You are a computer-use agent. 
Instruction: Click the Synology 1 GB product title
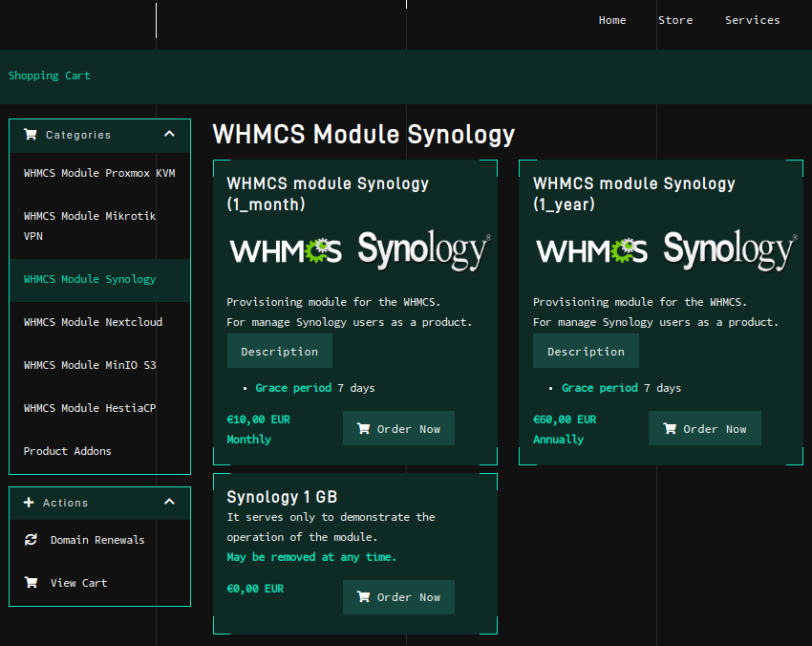click(x=282, y=497)
